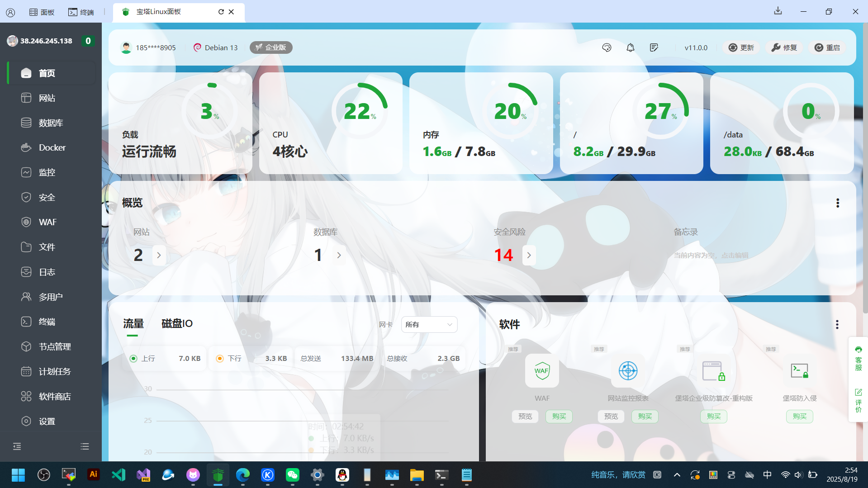Open the overview panel more options

point(837,203)
